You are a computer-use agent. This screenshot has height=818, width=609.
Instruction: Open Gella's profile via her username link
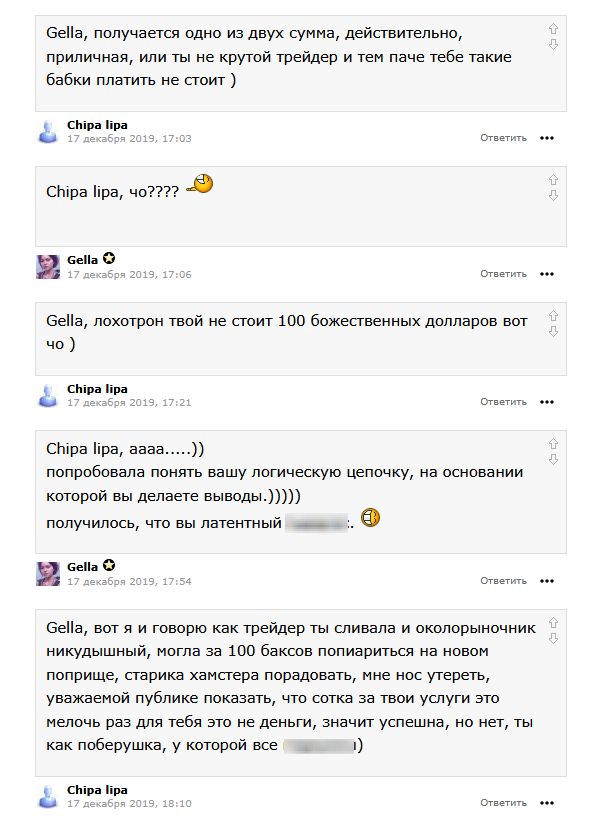pyautogui.click(x=85, y=257)
